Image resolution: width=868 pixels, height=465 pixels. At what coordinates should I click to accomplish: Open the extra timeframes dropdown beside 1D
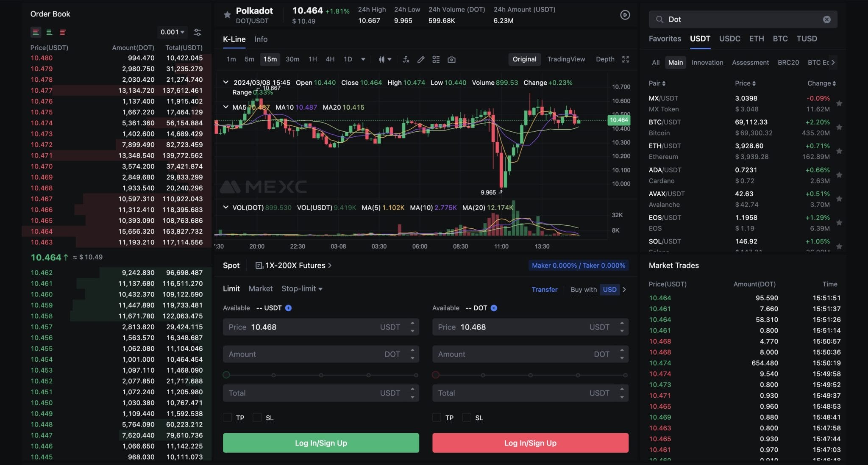coord(363,59)
